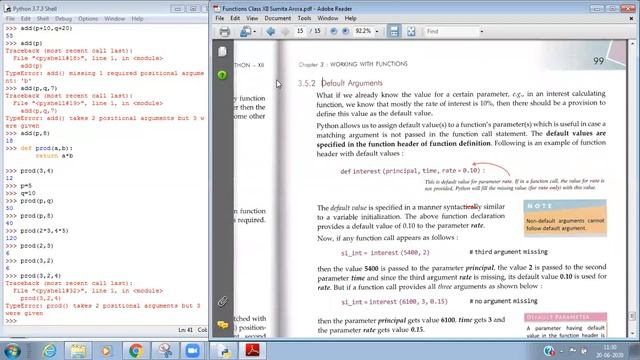Click the 'prod(3,2,4)' command line in shell

tap(41, 276)
